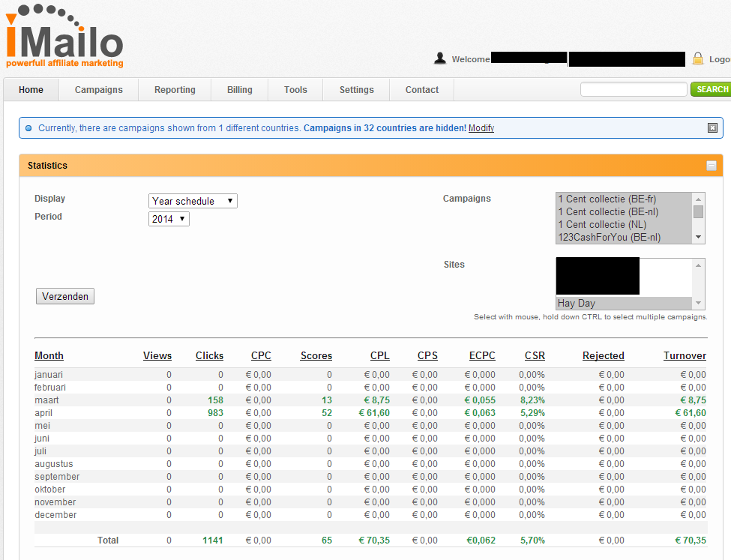Click the Campaigns list scrollbar thumb
731x560 pixels.
(698, 211)
